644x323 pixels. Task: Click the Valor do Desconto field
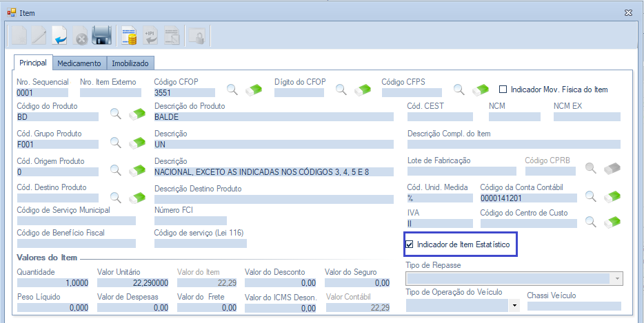[x=281, y=283]
